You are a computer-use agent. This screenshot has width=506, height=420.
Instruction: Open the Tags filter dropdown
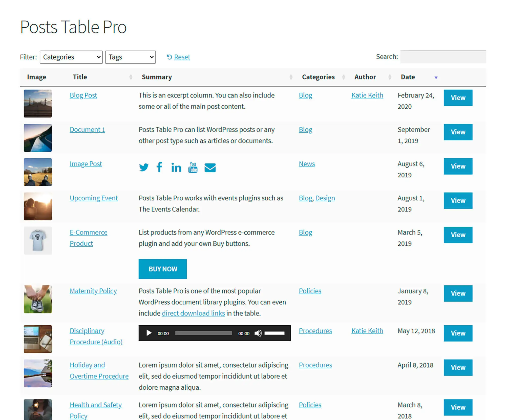(x=131, y=57)
